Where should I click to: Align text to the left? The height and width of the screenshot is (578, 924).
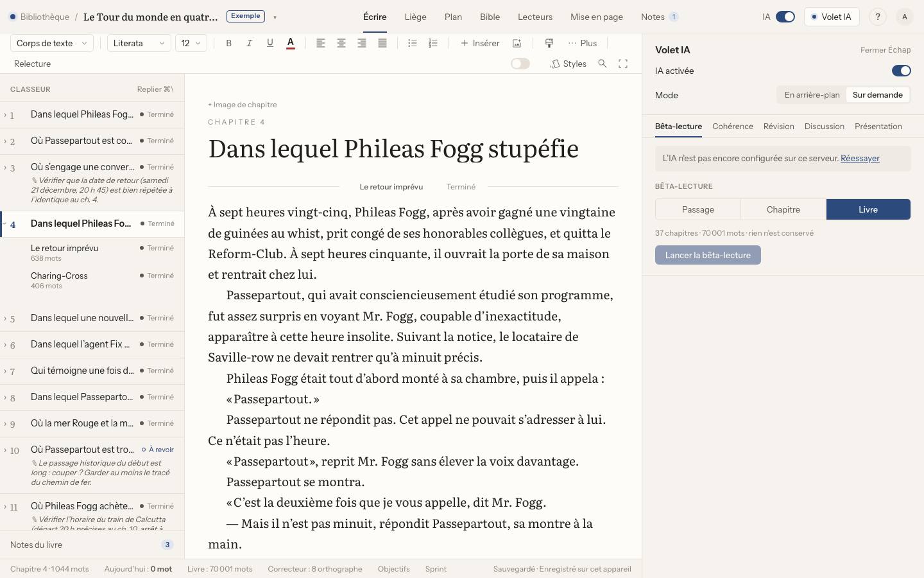coord(321,43)
